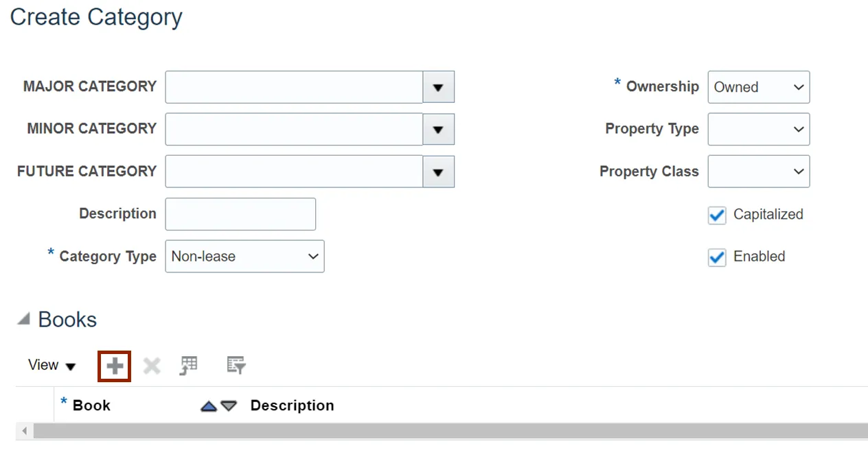Open the Property Class dropdown
The height and width of the screenshot is (459, 868).
tap(759, 172)
